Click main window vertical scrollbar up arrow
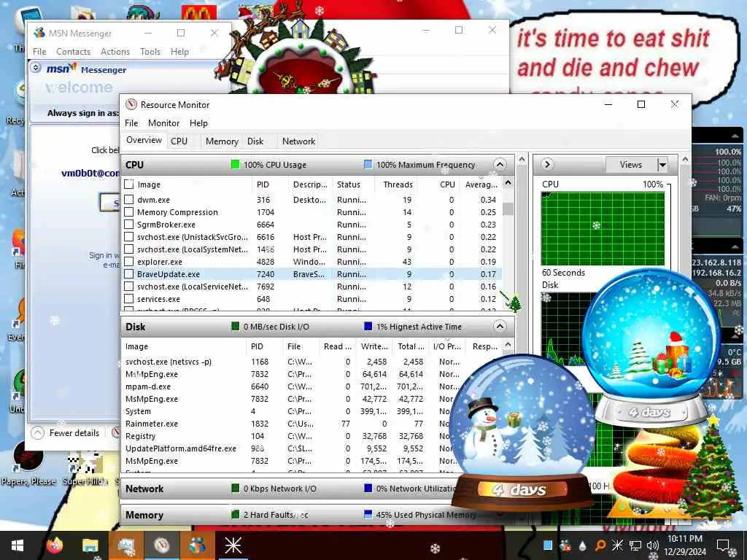 (522, 160)
